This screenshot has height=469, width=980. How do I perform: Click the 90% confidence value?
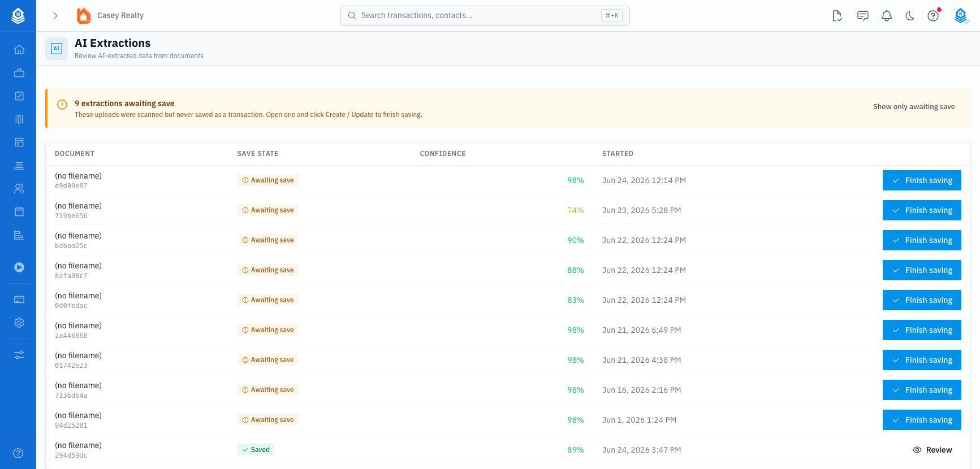click(576, 240)
